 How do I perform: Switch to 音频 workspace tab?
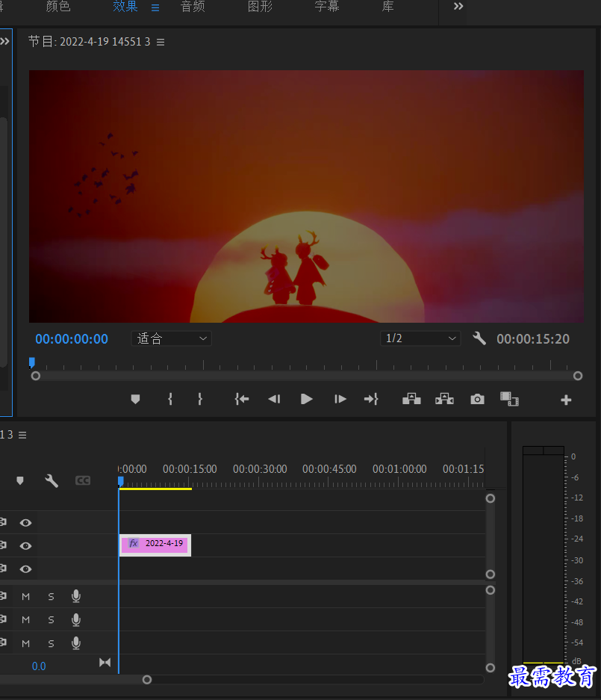point(193,6)
